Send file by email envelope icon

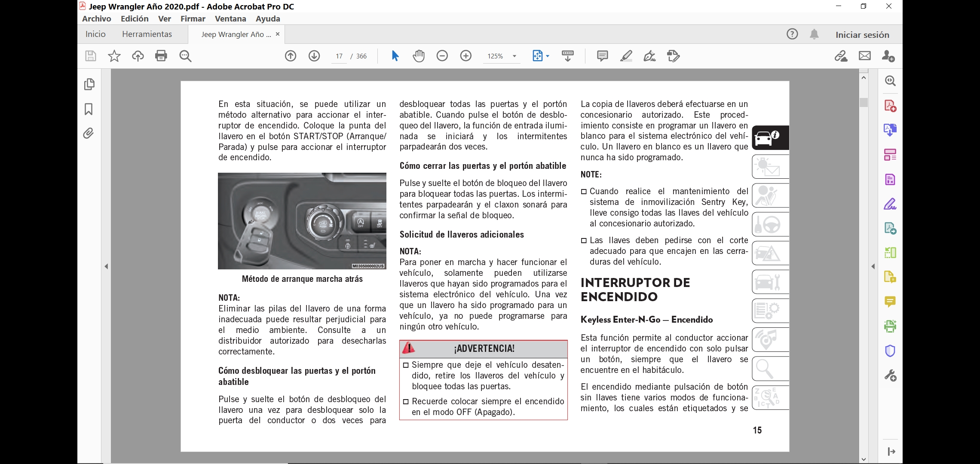tap(864, 56)
